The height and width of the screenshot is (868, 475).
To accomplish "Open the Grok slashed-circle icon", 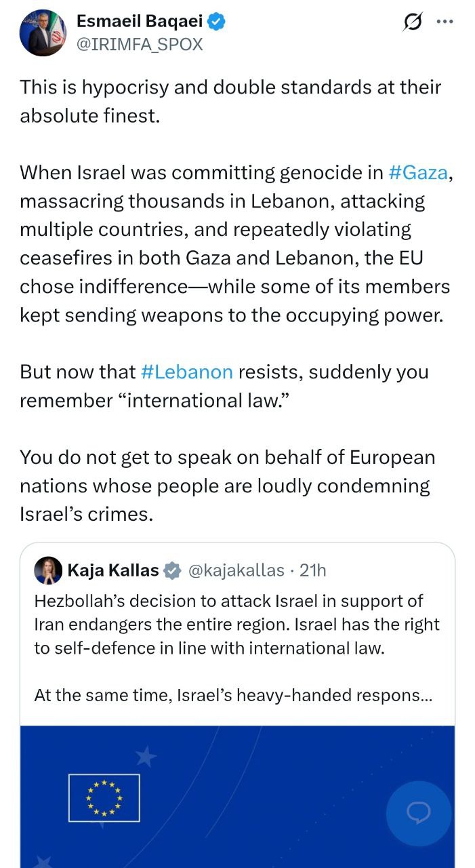I will pyautogui.click(x=411, y=22).
